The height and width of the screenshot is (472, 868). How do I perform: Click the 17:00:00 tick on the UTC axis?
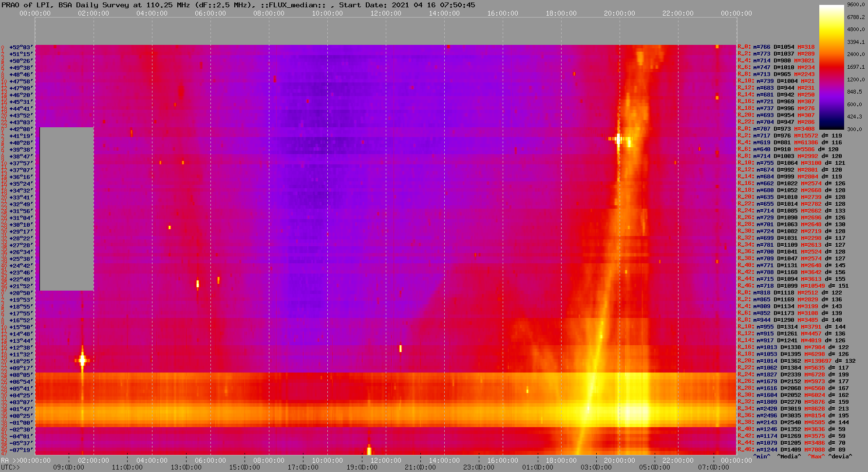pos(303,467)
